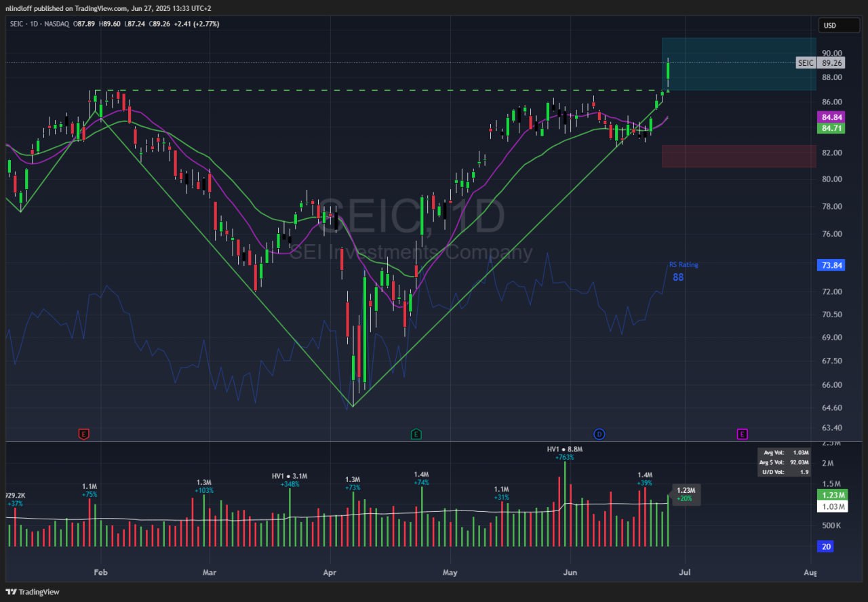
Task: Click the blue 20 indicator badge
Action: [x=827, y=546]
